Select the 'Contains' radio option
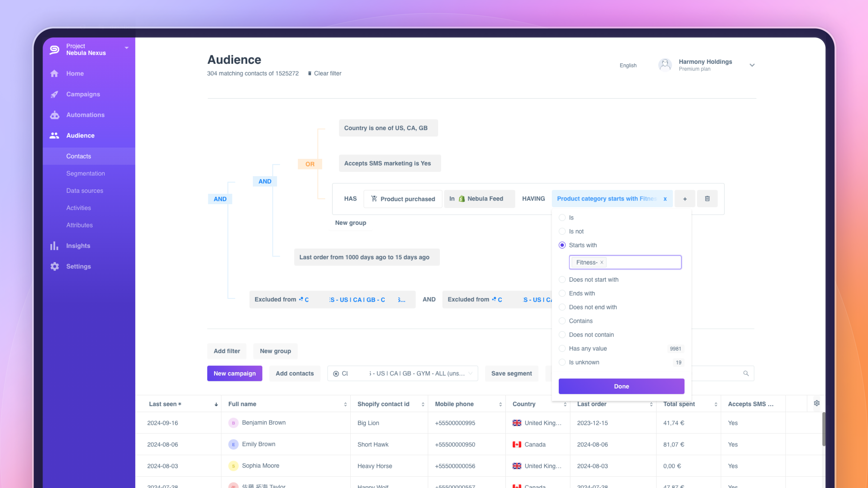This screenshot has height=488, width=868. 562,321
